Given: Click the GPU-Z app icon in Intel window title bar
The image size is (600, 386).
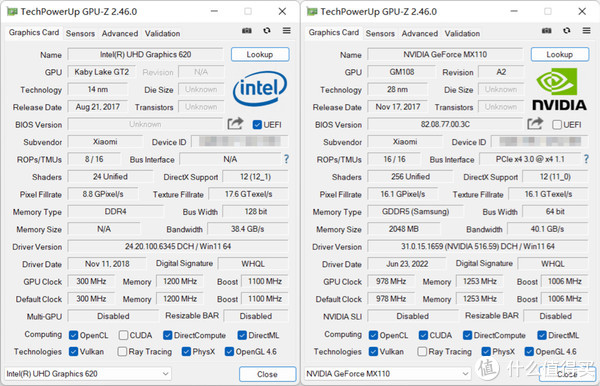Looking at the screenshot, I should tap(12, 11).
